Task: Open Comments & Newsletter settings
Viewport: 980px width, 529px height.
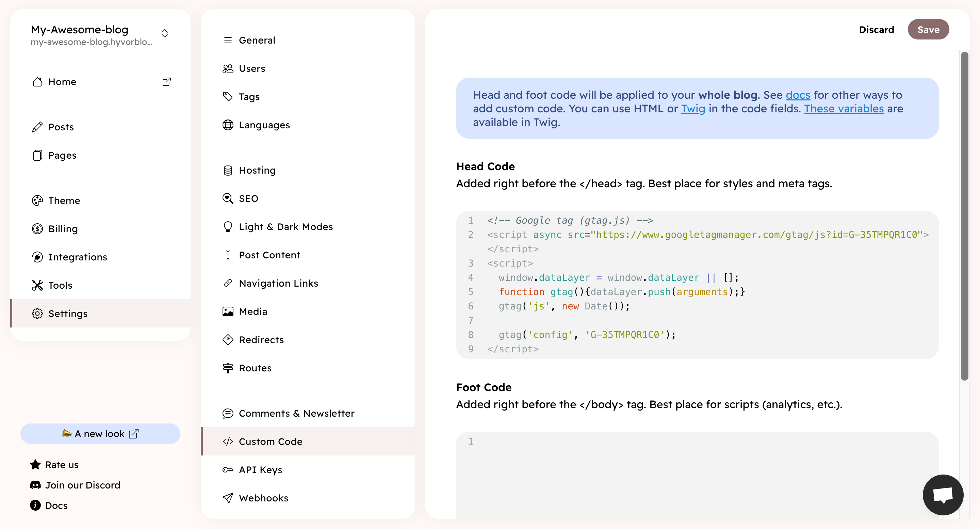Action: (x=297, y=413)
